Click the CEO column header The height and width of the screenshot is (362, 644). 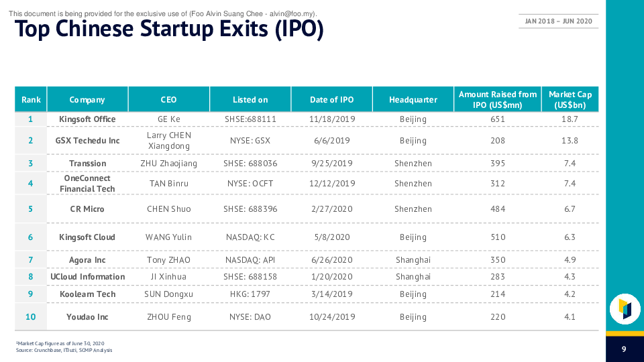coord(168,100)
